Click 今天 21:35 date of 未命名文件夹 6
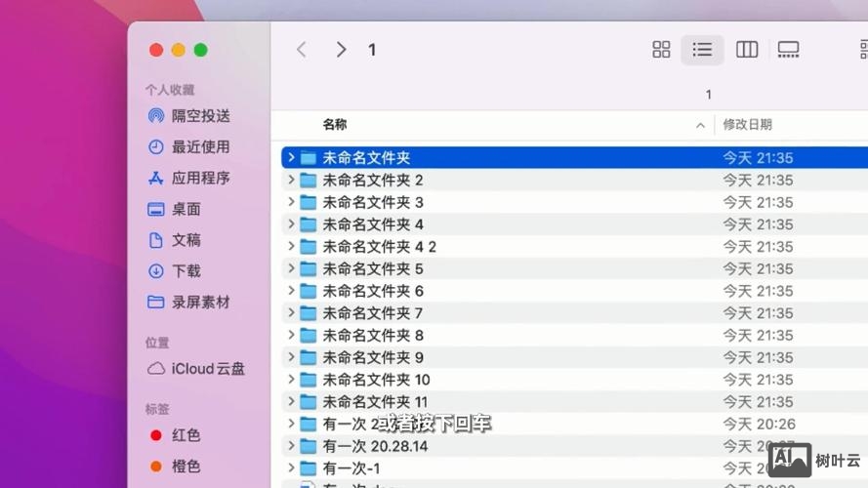 (758, 291)
